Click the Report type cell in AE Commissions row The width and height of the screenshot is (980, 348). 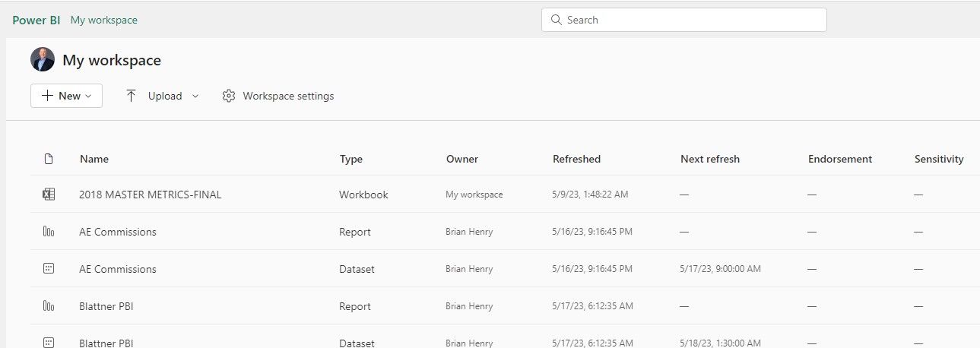355,232
